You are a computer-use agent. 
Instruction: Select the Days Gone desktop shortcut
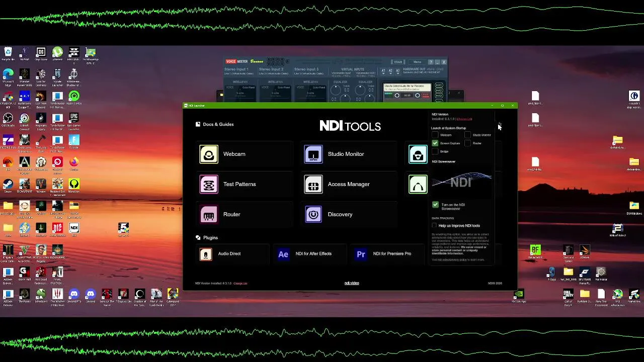click(41, 54)
